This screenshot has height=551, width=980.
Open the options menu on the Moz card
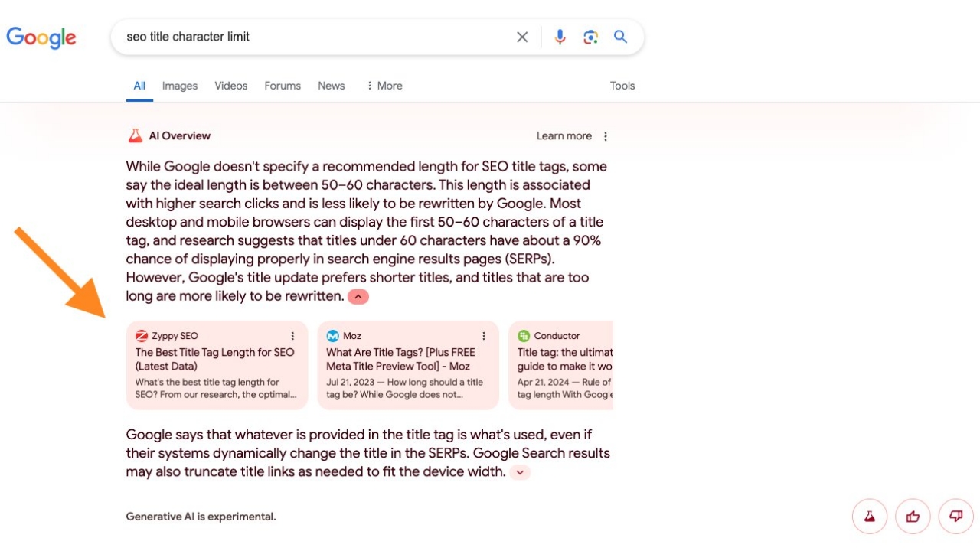point(483,335)
